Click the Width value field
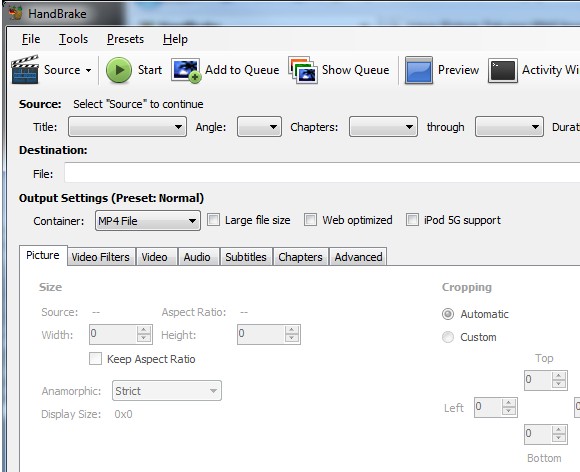This screenshot has width=580, height=472. pos(113,334)
